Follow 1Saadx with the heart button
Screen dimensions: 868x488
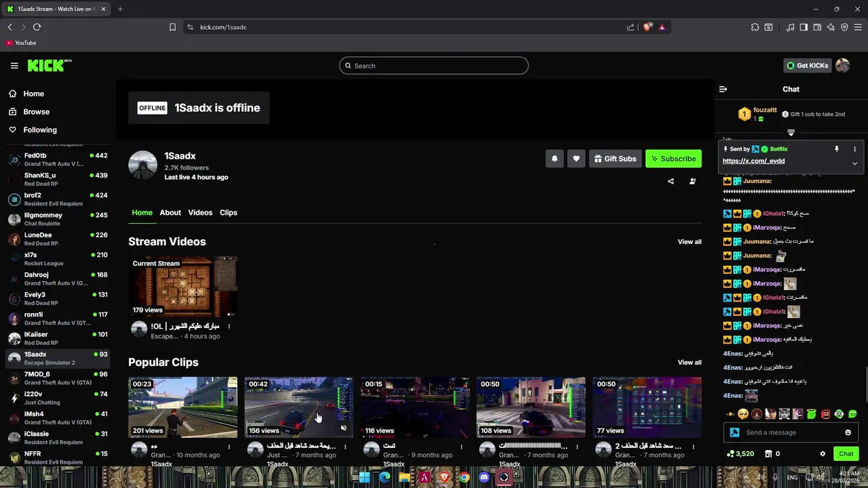[576, 159]
